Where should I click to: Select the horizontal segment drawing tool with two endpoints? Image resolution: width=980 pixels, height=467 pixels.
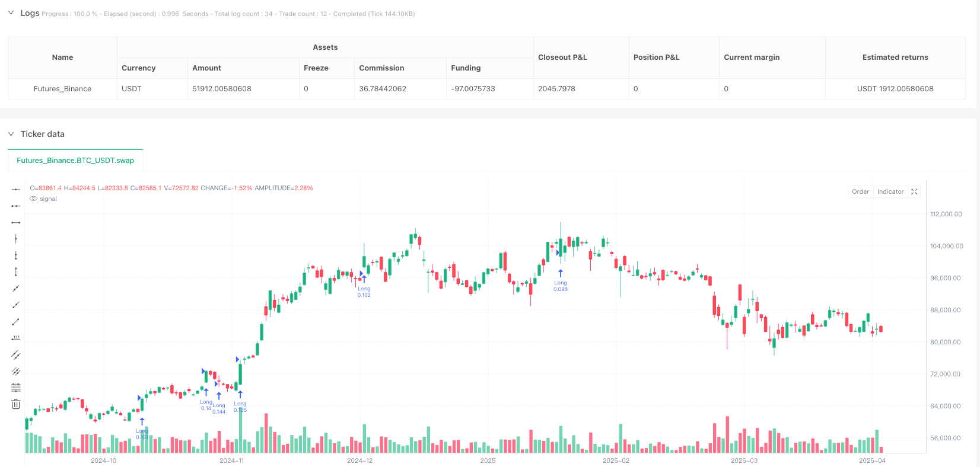coord(15,222)
